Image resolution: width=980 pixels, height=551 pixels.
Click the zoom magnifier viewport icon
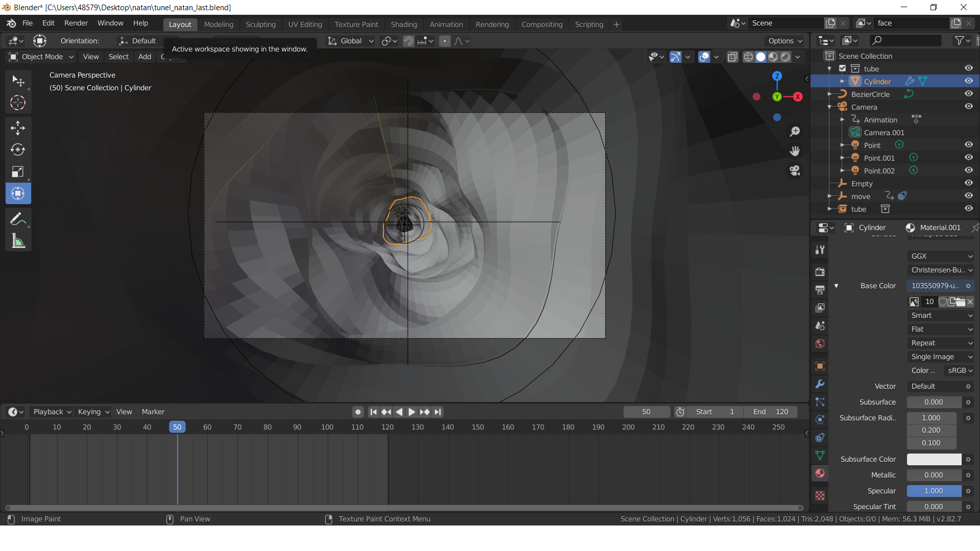[x=795, y=132]
